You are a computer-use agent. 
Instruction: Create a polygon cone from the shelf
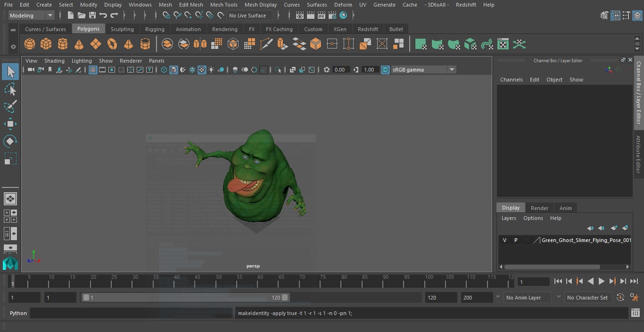pos(79,44)
